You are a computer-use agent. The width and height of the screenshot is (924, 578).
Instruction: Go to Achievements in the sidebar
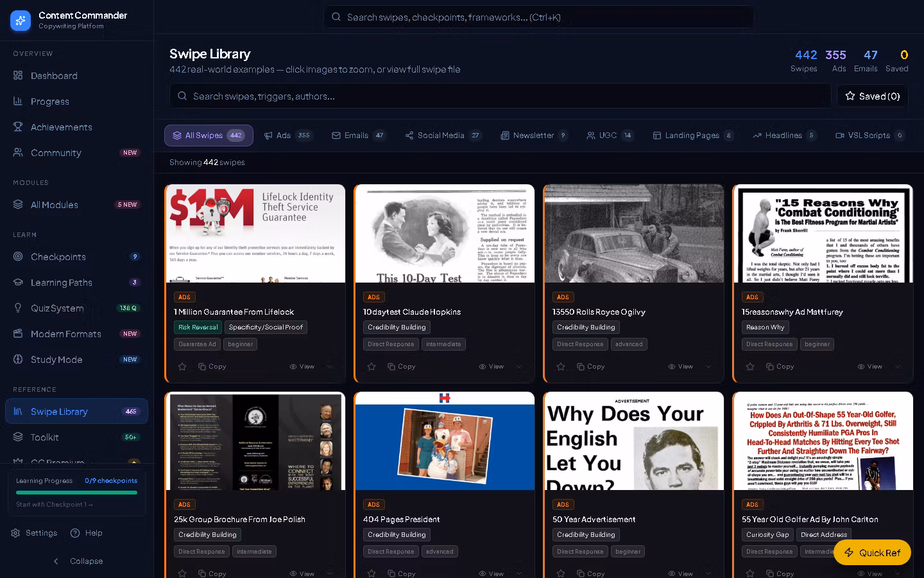coord(76,127)
